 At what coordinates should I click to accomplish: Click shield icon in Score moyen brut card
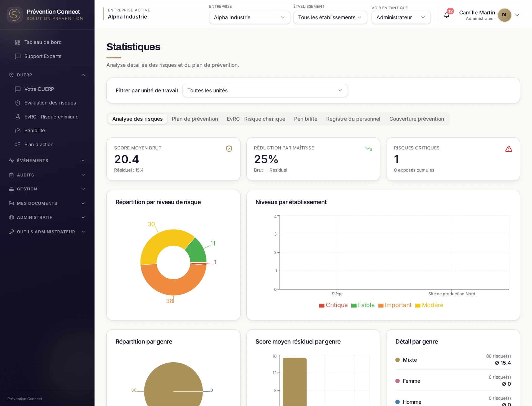click(x=229, y=149)
